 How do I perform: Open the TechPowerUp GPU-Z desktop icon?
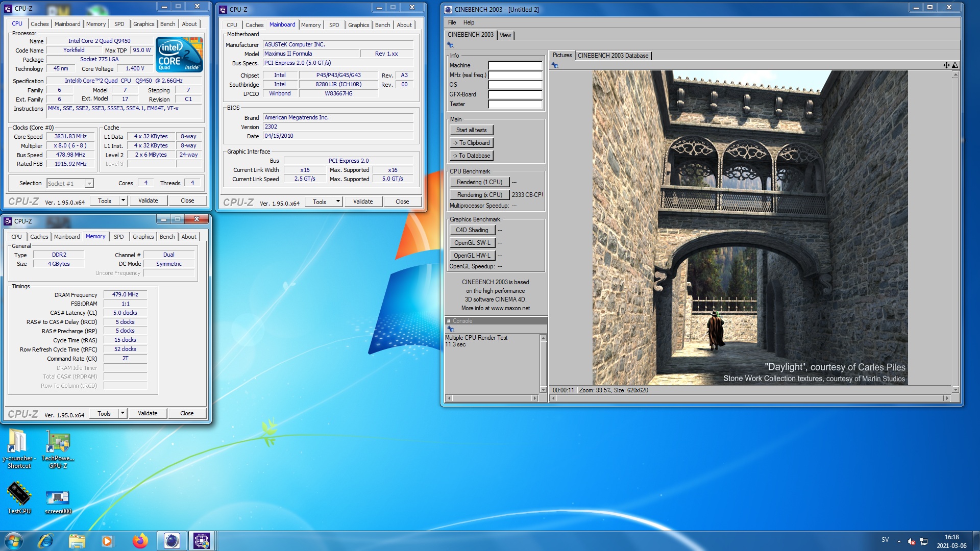pyautogui.click(x=58, y=449)
